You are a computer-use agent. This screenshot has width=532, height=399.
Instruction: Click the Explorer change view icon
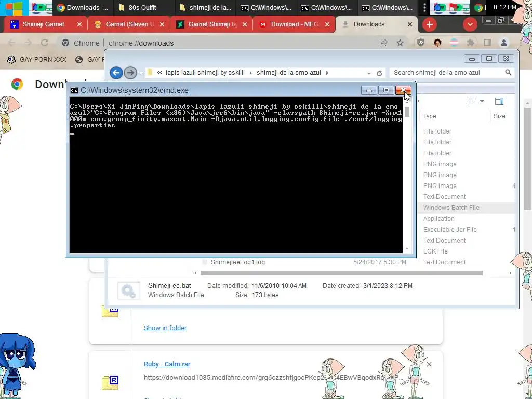coord(470,101)
